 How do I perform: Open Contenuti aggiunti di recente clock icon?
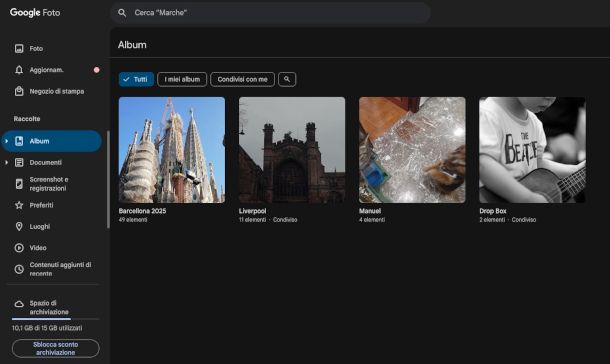19,269
